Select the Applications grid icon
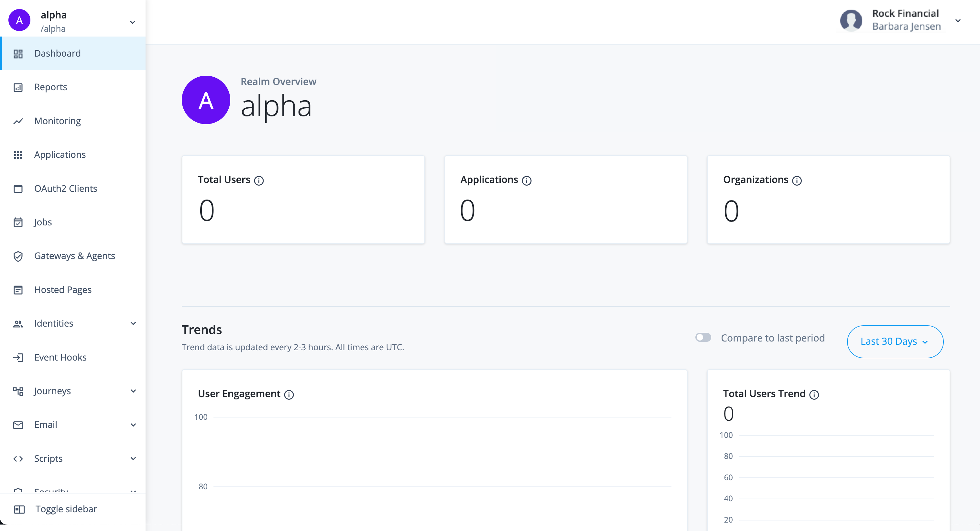The image size is (980, 531). tap(18, 155)
